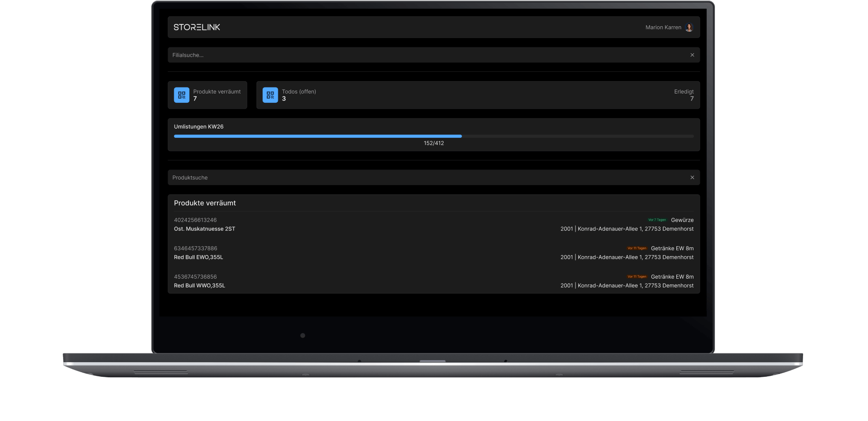Clear the Produktsuche field with X
868x421 pixels.
[692, 177]
